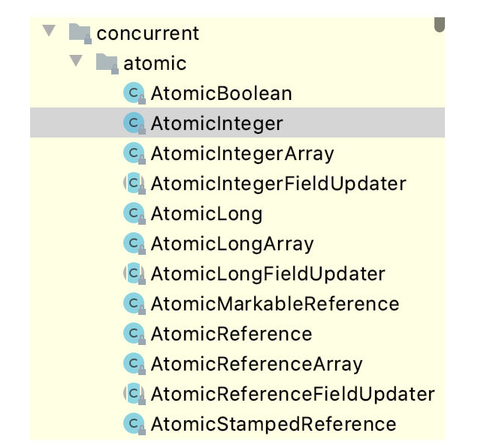
Task: Click the AtomicLongFieldUpdater abstract class icon
Action: point(135,274)
